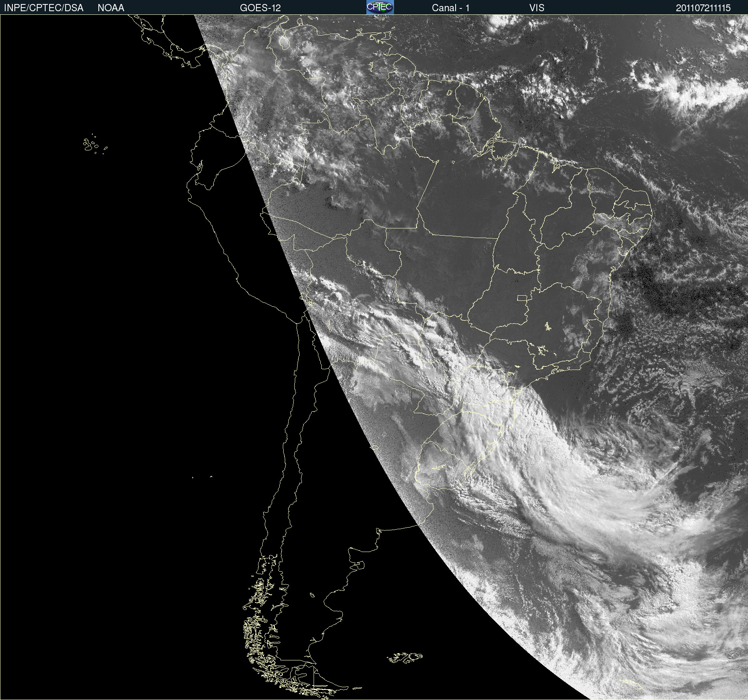This screenshot has height=700, width=748.
Task: Click the Canal - 1 label
Action: (450, 8)
